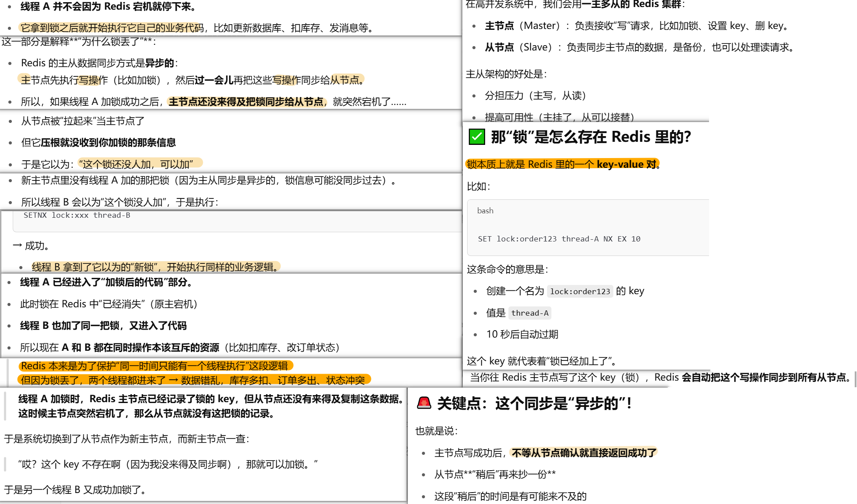Click highlighted text "它拿到锁之后就开始执行它自己的业务代码"
The height and width of the screenshot is (504, 857).
pyautogui.click(x=112, y=28)
